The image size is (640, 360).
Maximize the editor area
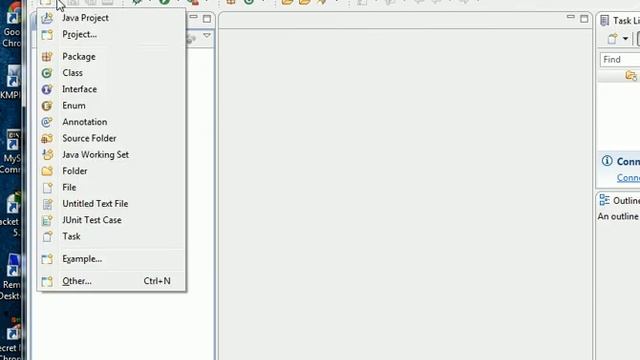[584, 19]
